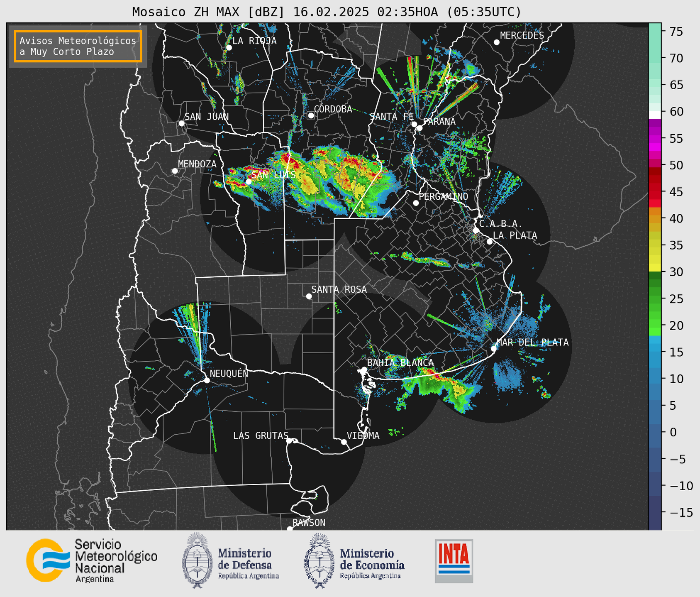Select the VIEDMA city marker
The height and width of the screenshot is (597, 700).
tap(344, 442)
